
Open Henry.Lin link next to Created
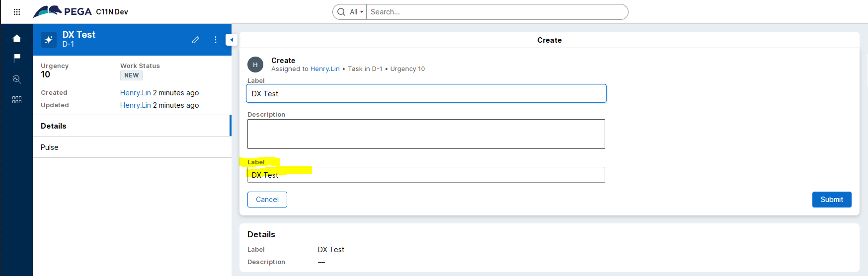[135, 93]
